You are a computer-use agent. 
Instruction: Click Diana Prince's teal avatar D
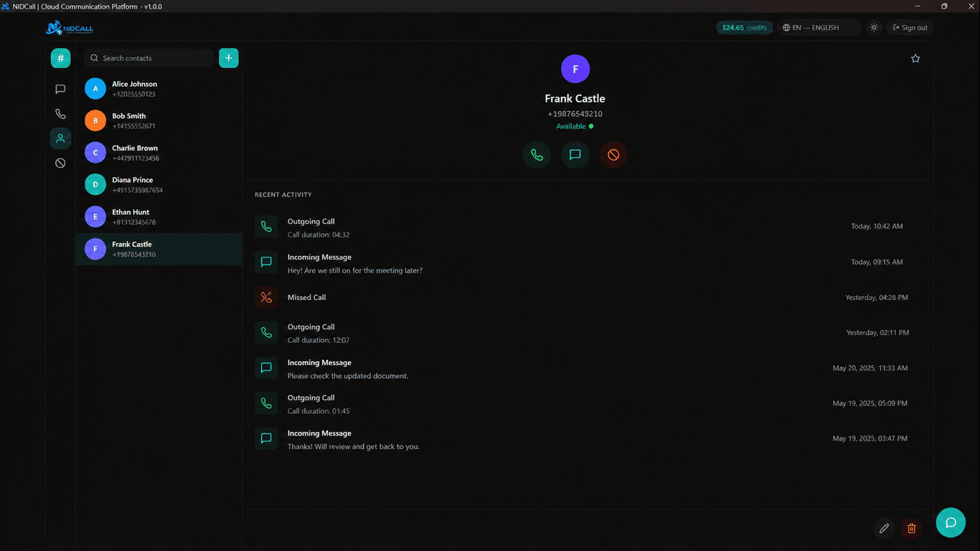(x=95, y=185)
